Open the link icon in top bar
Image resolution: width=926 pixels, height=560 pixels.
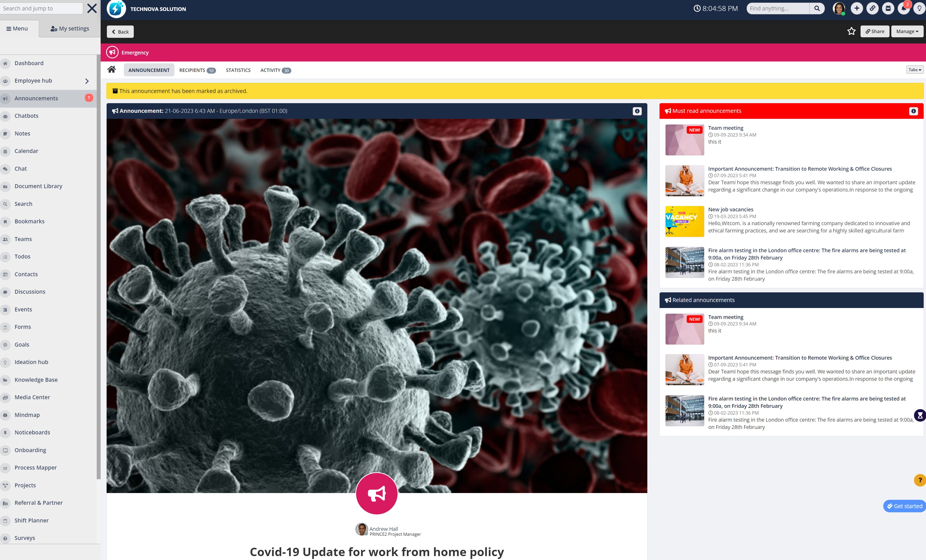point(872,8)
